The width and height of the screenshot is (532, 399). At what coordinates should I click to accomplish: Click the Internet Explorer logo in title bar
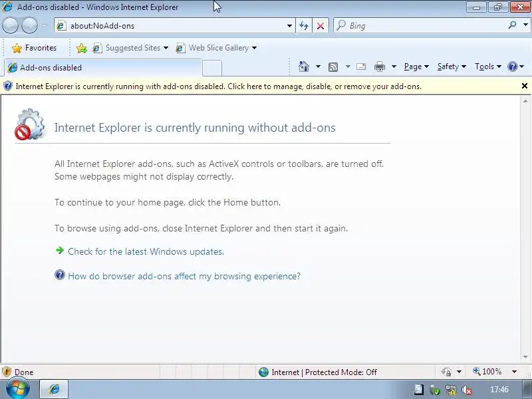[7, 7]
